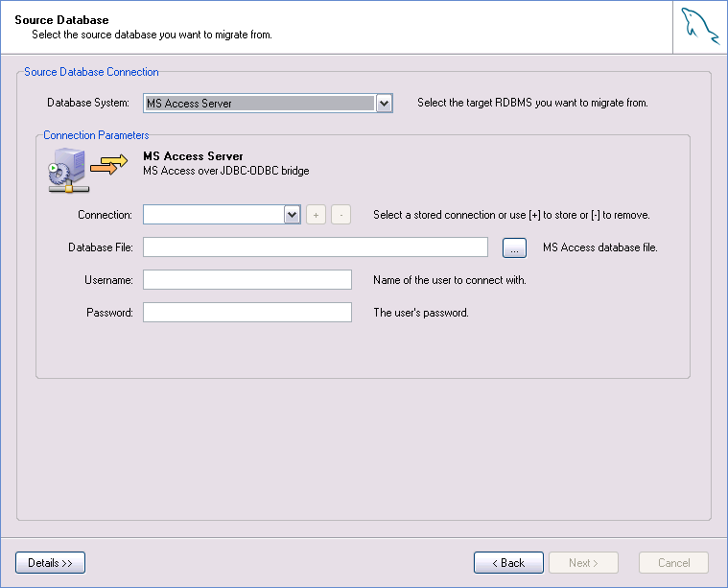
Task: Click the Select the target RDBMS hint text
Action: coord(532,103)
